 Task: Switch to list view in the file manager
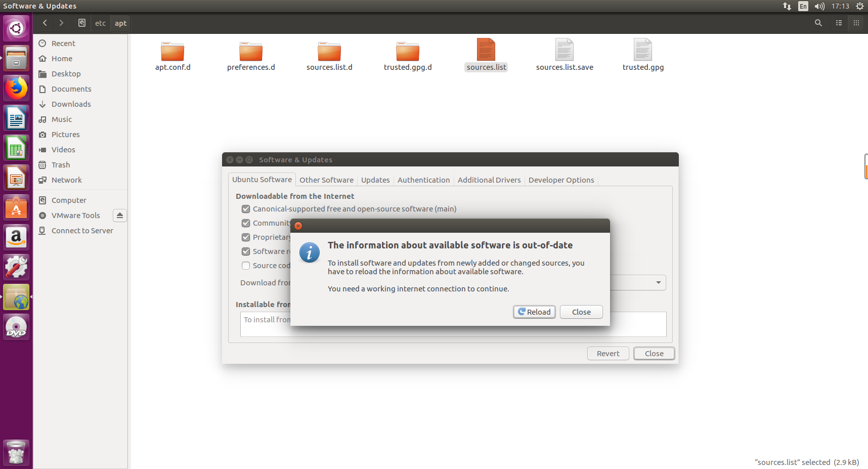coord(838,23)
